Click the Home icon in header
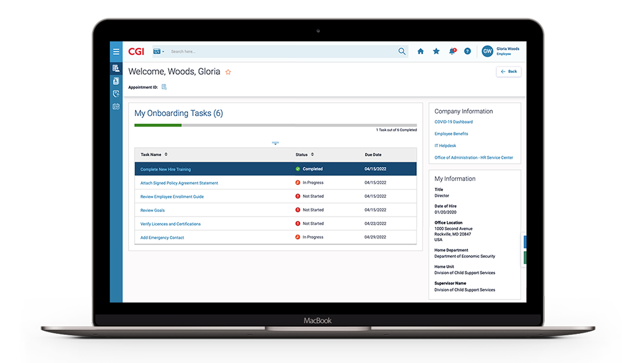644x363 pixels. pyautogui.click(x=421, y=52)
